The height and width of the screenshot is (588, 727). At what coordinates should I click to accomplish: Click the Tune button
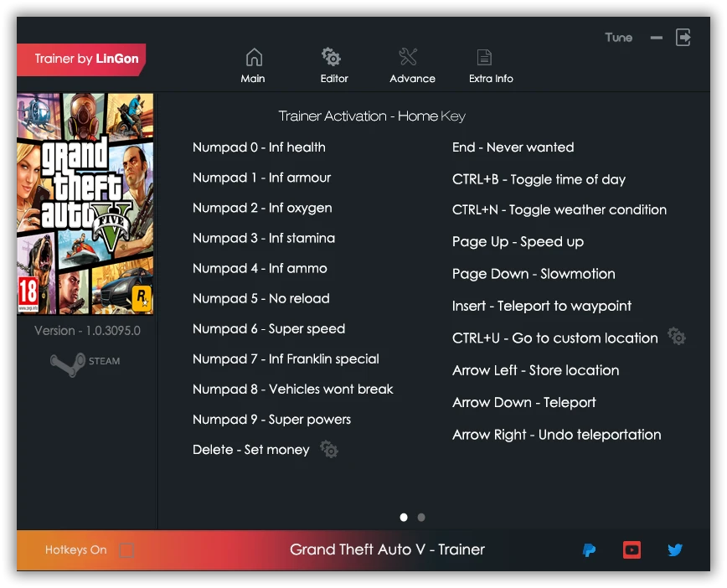coord(618,37)
